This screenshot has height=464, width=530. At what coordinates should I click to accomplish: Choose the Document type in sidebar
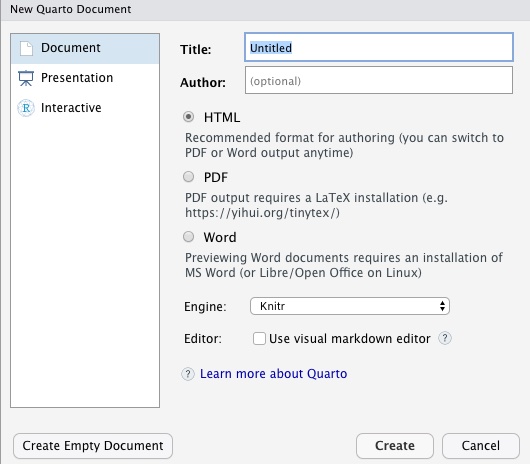coord(85,48)
